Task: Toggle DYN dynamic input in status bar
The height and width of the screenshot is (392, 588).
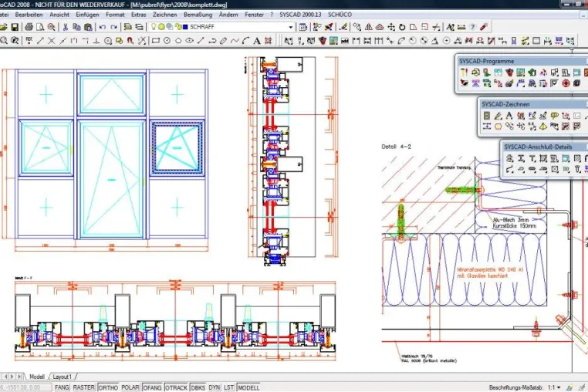Action: click(x=214, y=387)
